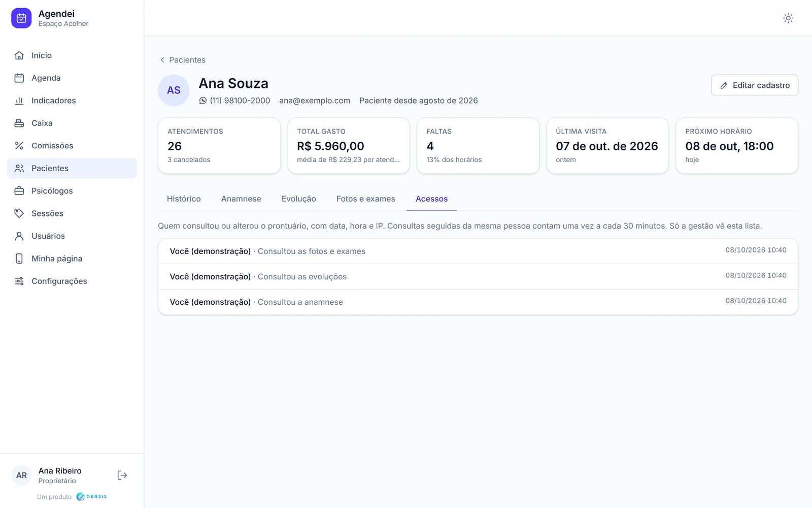Click the Última visita card
The image size is (812, 508).
tap(607, 146)
